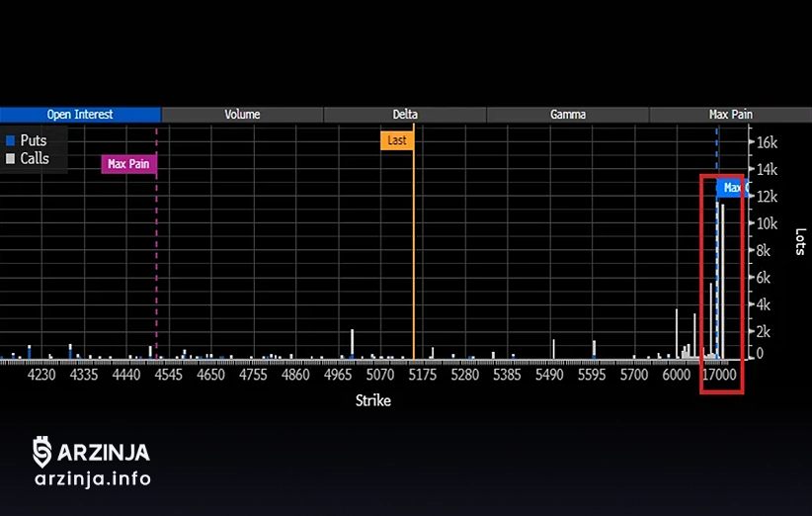The image size is (812, 516).
Task: Open the Max Pain tab
Action: [x=730, y=115]
